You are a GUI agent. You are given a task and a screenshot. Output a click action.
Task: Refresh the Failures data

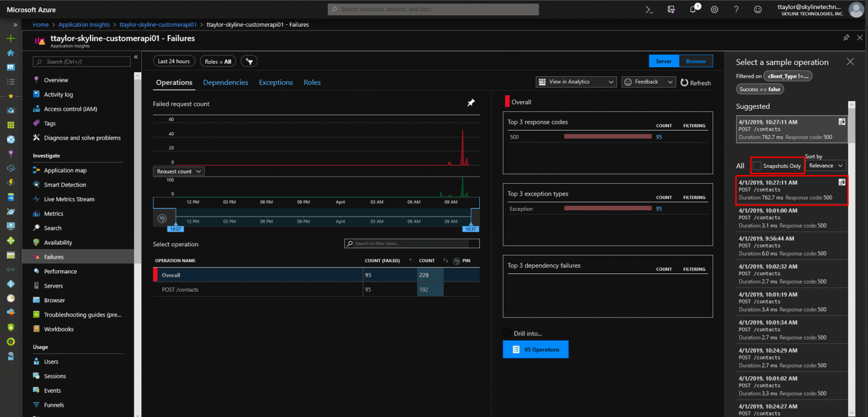pos(696,82)
